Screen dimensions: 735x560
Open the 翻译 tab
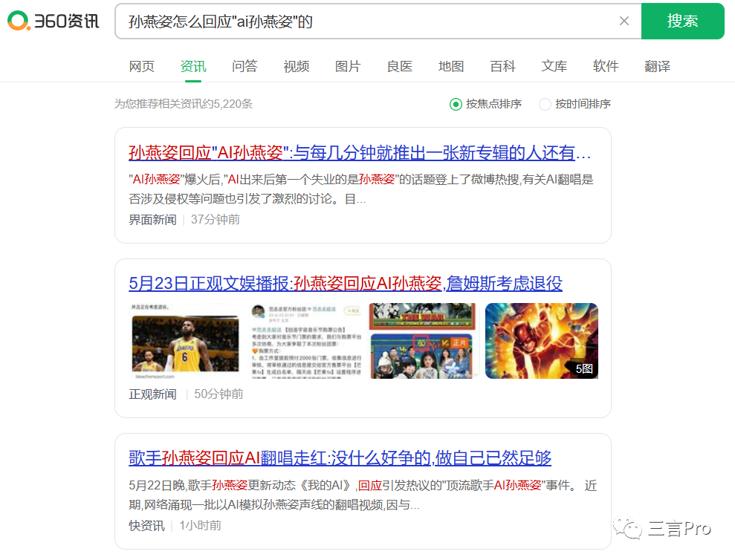657,67
